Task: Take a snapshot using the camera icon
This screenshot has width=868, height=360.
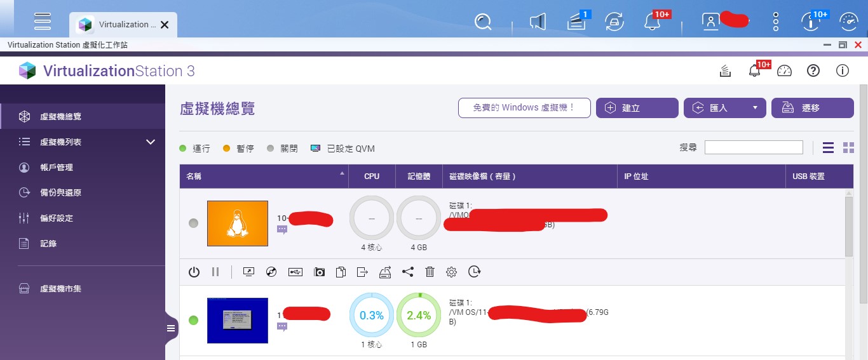Action: point(319,272)
